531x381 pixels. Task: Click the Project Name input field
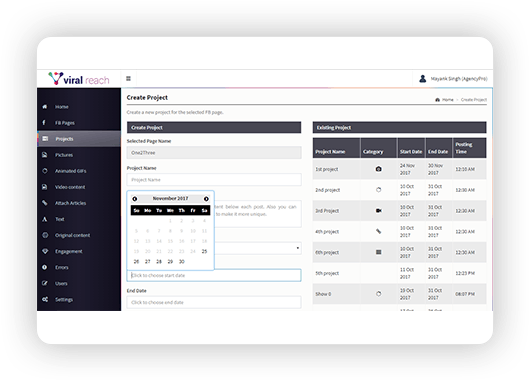pos(214,180)
